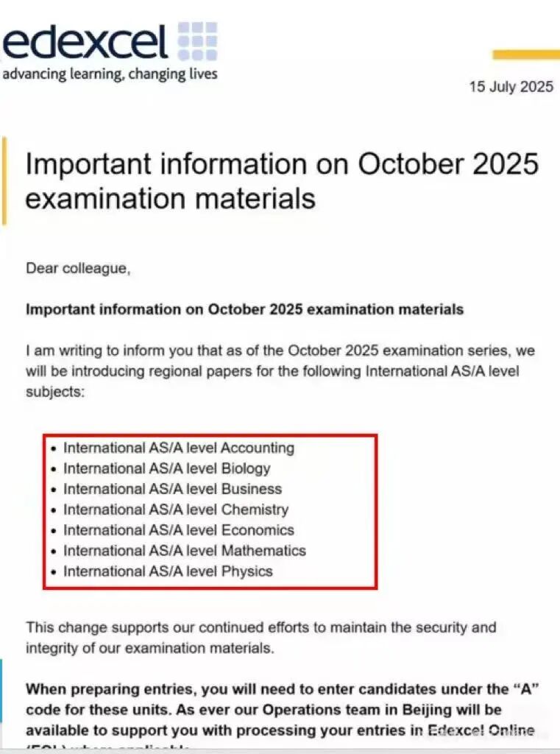Image resolution: width=560 pixels, height=754 pixels.
Task: Choose the Chemistry list item
Action: click(176, 510)
